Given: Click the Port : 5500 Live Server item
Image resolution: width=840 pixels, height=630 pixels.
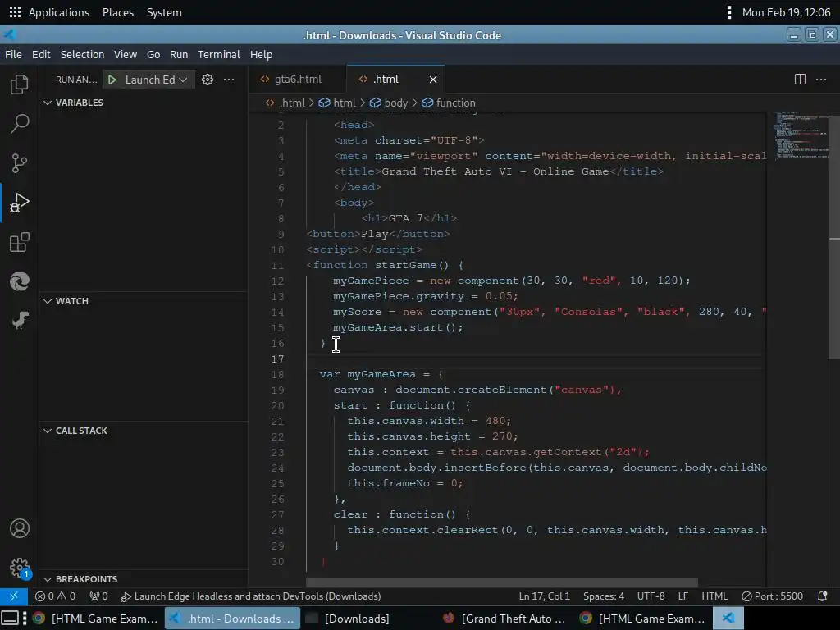Looking at the screenshot, I should [x=772, y=596].
